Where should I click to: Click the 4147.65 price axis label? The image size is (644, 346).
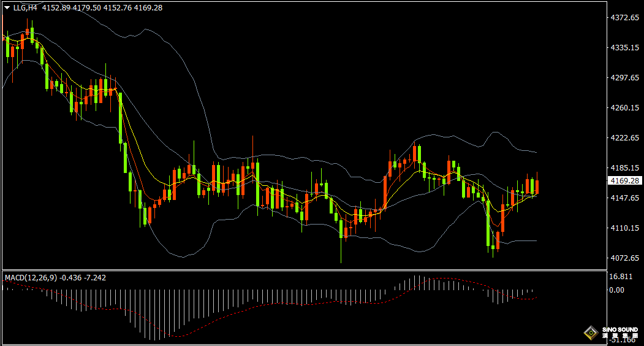pyautogui.click(x=624, y=198)
